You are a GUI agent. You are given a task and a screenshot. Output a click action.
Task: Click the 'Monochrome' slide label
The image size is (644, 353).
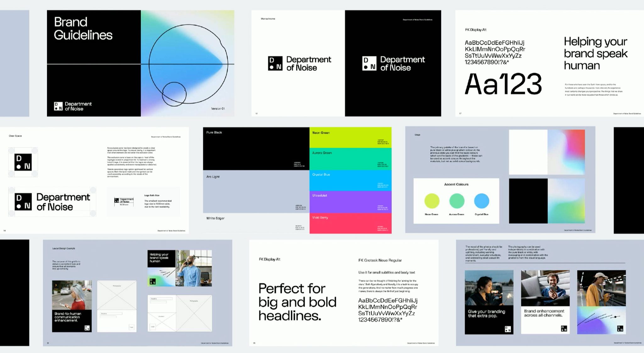(268, 19)
